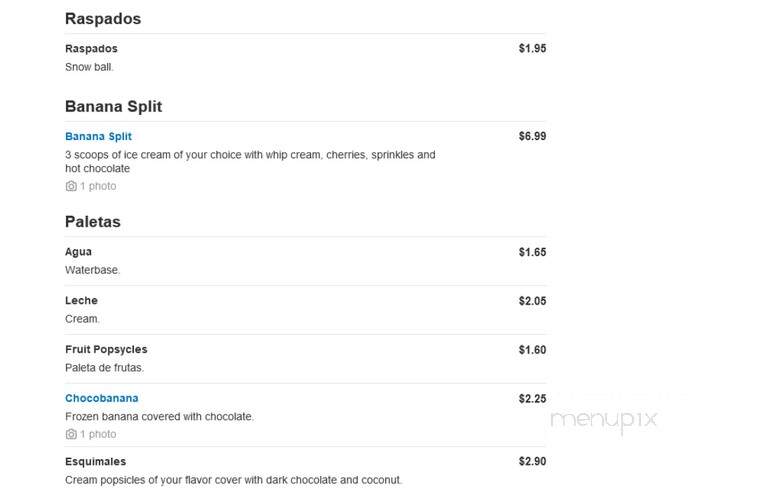Viewport: 783px width, 502px height.
Task: Click the Fruit Popsycles item
Action: click(x=106, y=350)
